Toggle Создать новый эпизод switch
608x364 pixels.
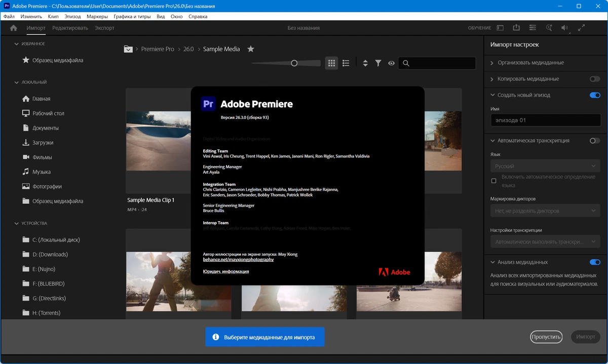[595, 95]
